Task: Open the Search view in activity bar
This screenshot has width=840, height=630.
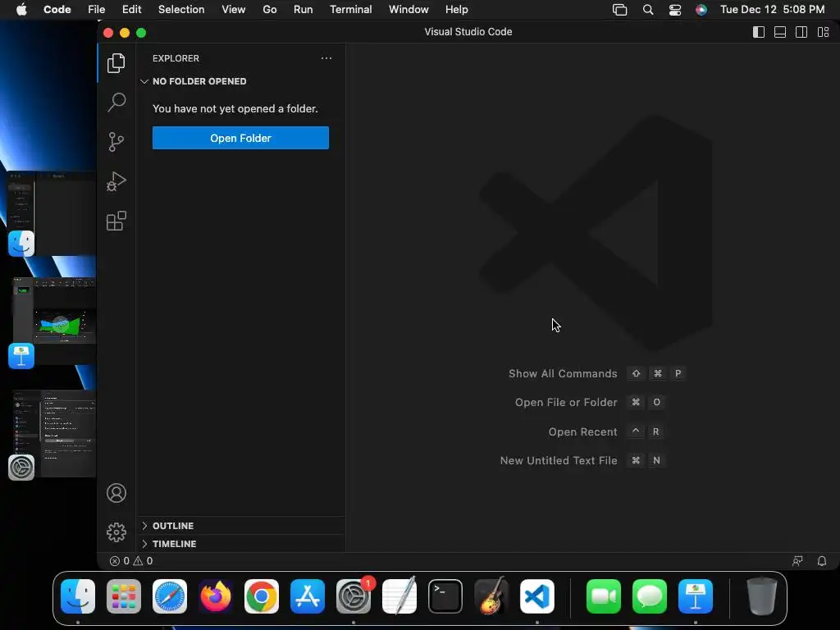Action: pos(116,102)
